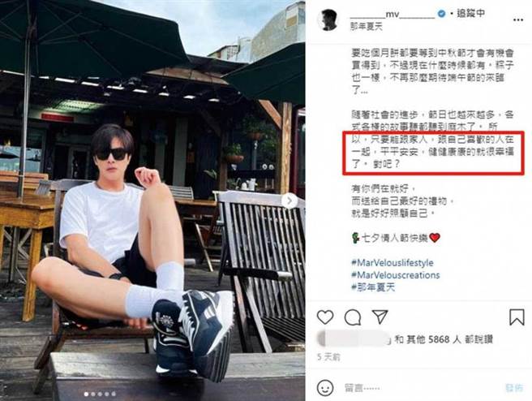Like the post with the heart icon
532x401 pixels.
tap(325, 317)
